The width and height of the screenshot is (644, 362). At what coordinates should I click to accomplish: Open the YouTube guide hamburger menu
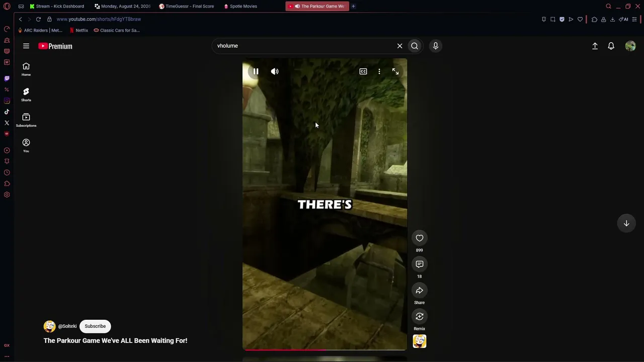point(26,46)
